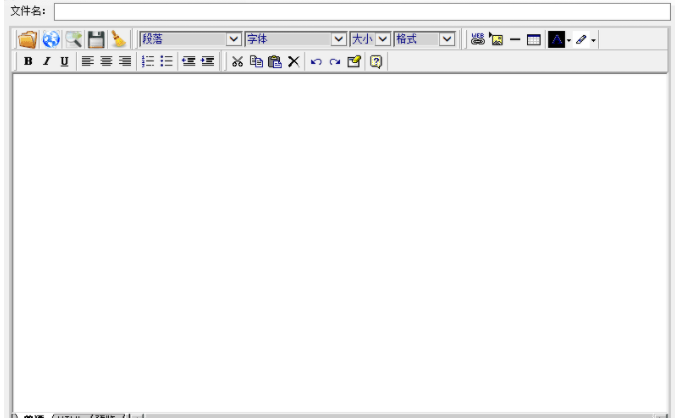The width and height of the screenshot is (675, 418).
Task: Click inside the editor text area
Action: click(340, 243)
